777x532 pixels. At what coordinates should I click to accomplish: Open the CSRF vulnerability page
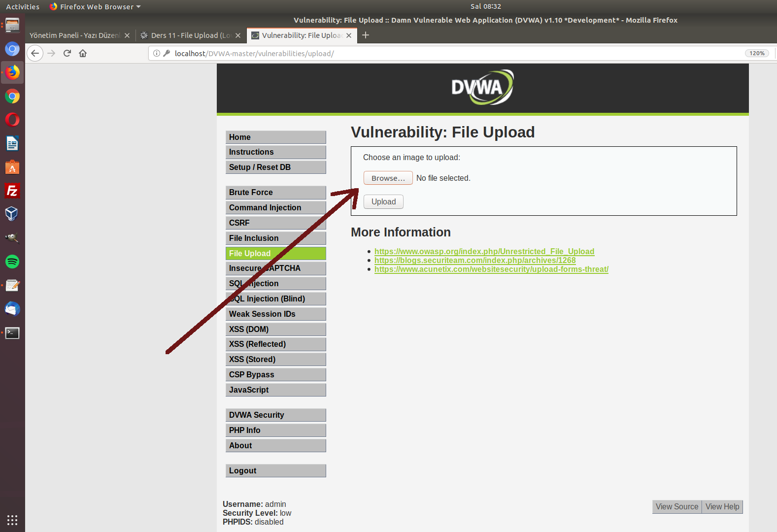(276, 223)
